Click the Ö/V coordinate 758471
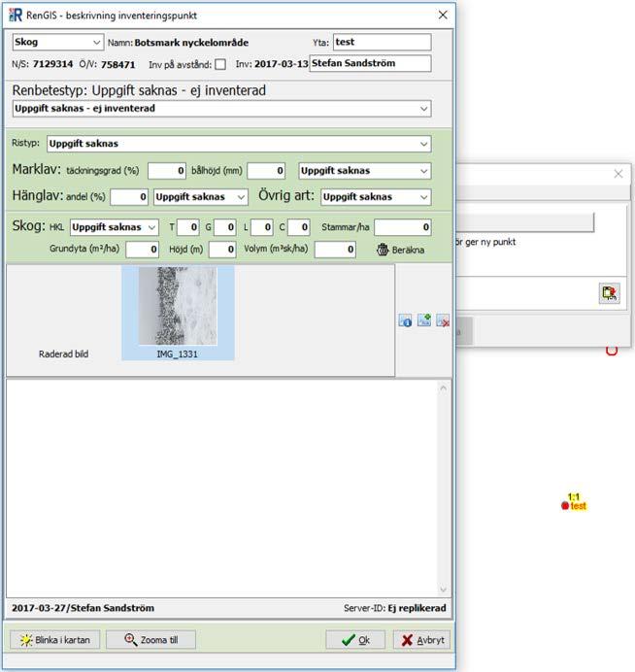This screenshot has width=635, height=672. pyautogui.click(x=117, y=65)
